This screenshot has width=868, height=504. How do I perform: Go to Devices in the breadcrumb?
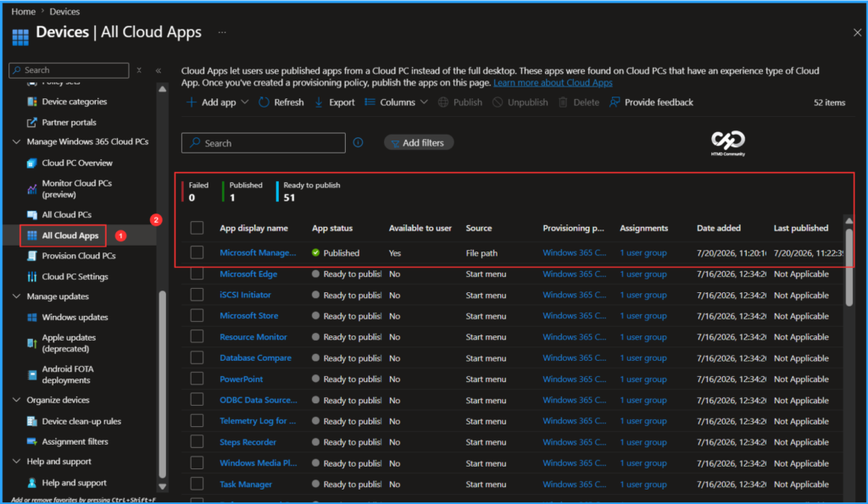tap(64, 12)
